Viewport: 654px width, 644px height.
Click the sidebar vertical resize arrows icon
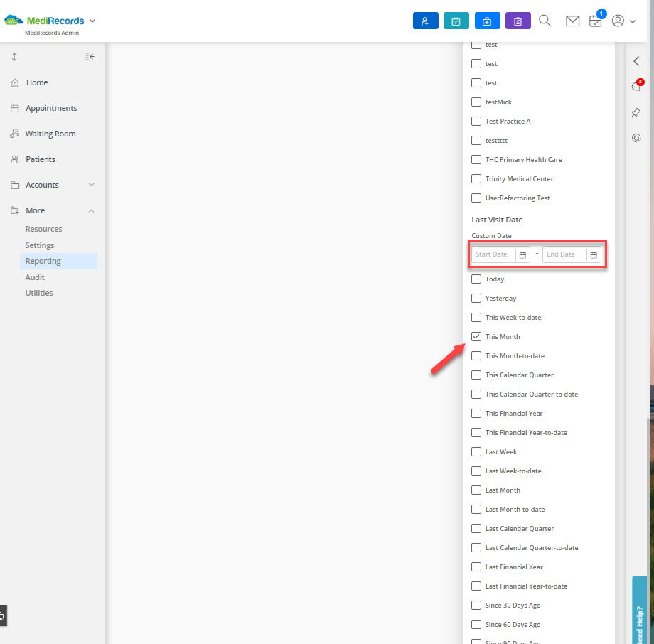(x=14, y=57)
